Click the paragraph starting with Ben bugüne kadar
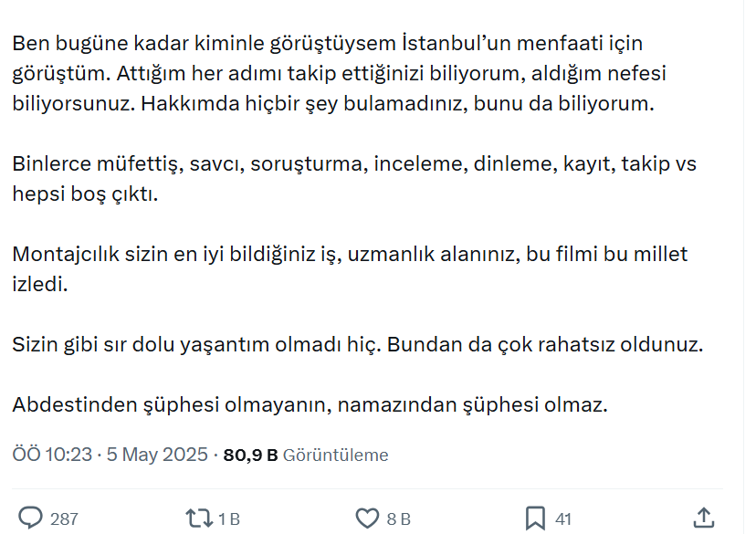Viewport: 756px width, 534px height. pyautogui.click(x=340, y=73)
